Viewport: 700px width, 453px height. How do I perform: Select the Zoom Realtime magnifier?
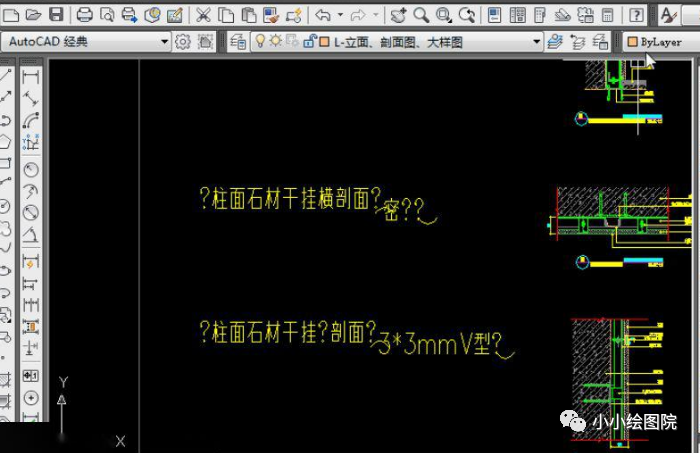[x=421, y=16]
